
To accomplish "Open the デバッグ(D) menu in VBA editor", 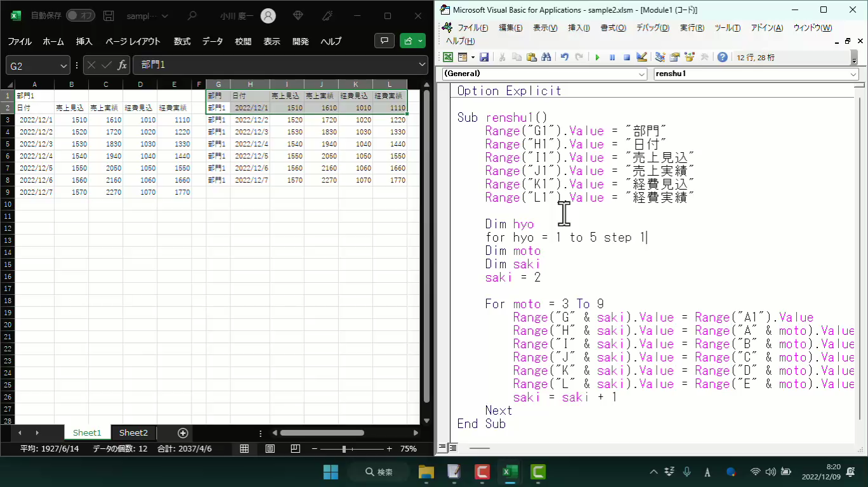I will (652, 28).
